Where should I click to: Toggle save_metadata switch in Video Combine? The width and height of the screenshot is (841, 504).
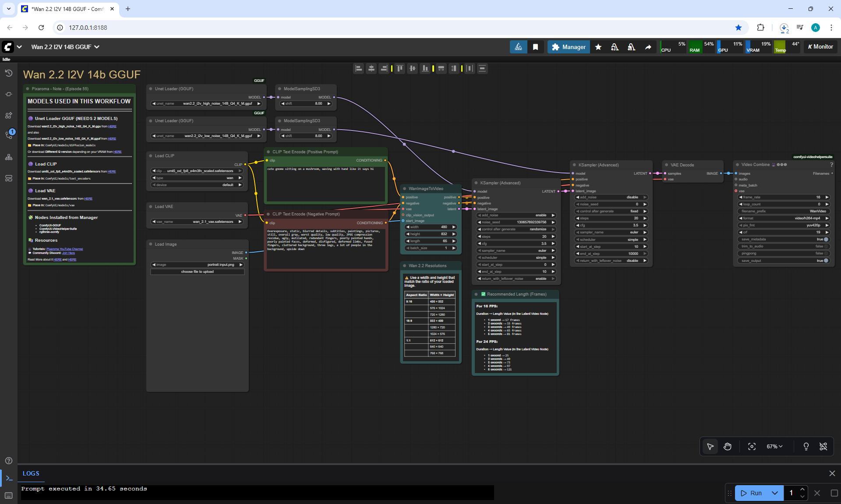pos(826,240)
